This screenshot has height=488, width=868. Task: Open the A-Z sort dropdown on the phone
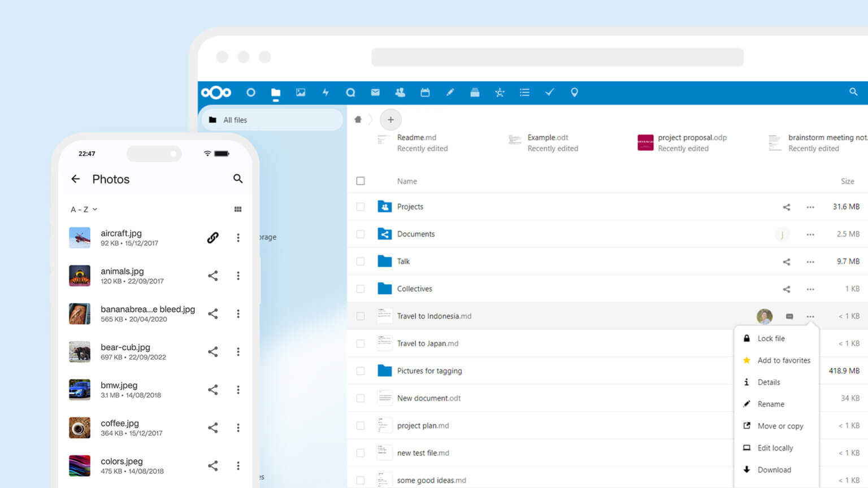point(83,209)
